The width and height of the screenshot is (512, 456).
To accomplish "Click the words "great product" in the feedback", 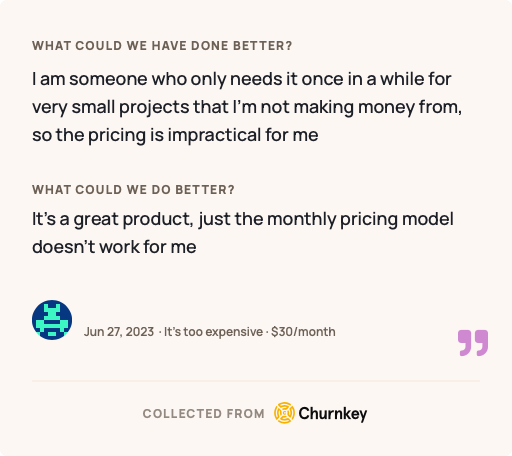I will tap(133, 220).
